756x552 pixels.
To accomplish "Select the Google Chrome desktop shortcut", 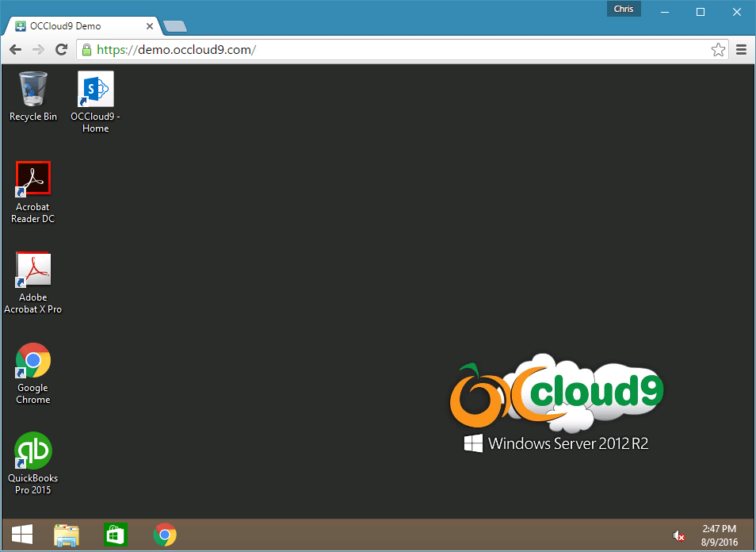I will click(x=32, y=373).
